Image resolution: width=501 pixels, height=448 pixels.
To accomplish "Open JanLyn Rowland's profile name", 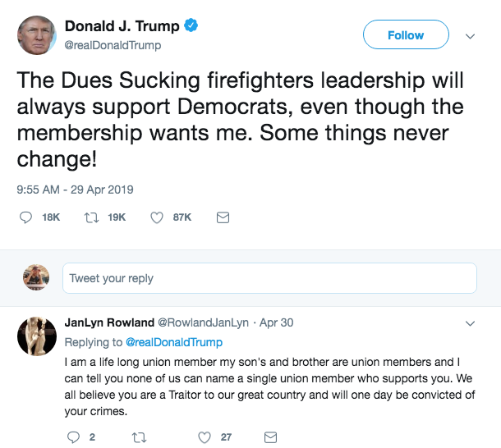I will (x=108, y=322).
